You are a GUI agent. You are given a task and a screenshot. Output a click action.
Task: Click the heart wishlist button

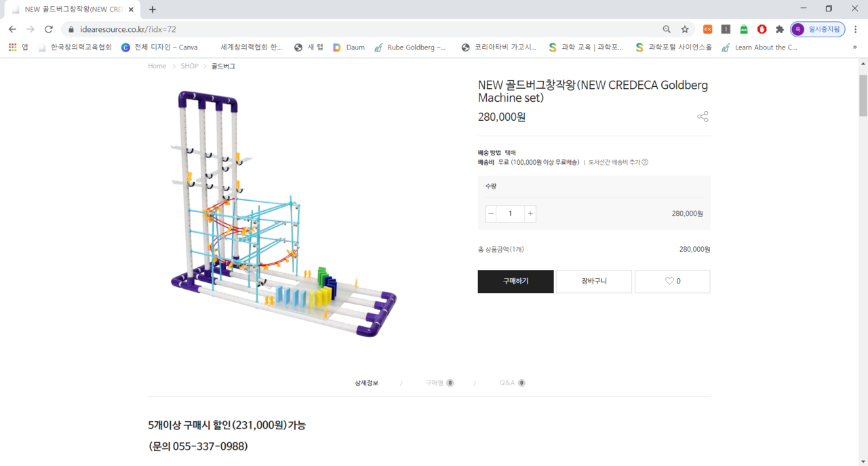(672, 281)
